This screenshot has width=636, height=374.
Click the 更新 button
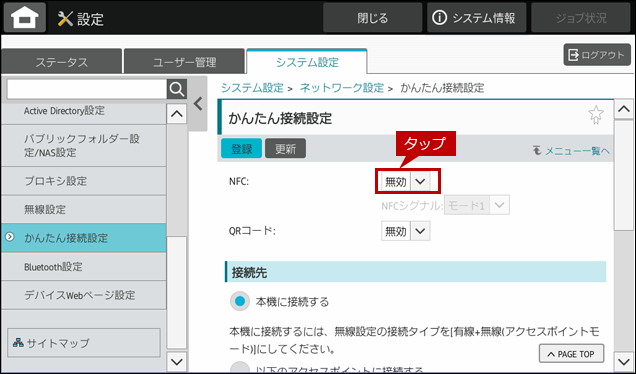pos(286,148)
